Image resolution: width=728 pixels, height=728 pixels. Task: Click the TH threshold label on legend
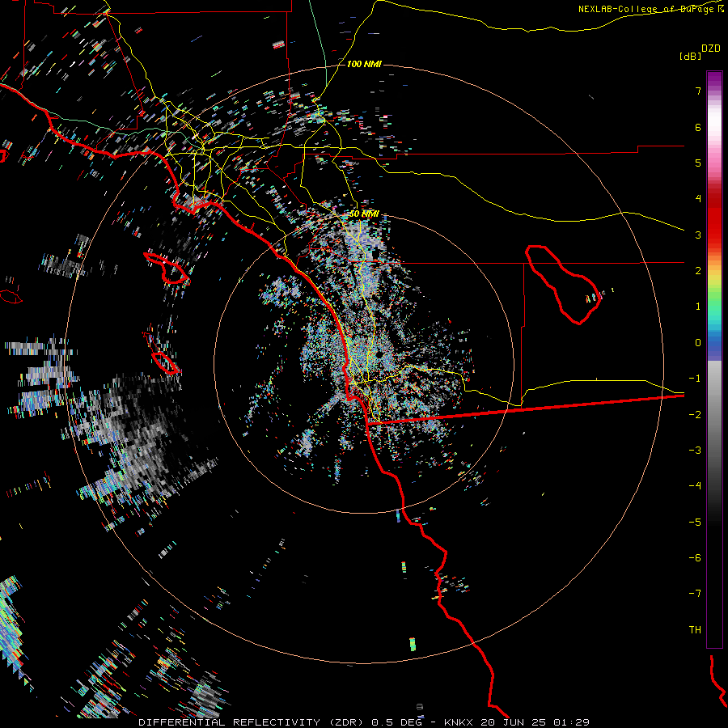[x=695, y=630]
